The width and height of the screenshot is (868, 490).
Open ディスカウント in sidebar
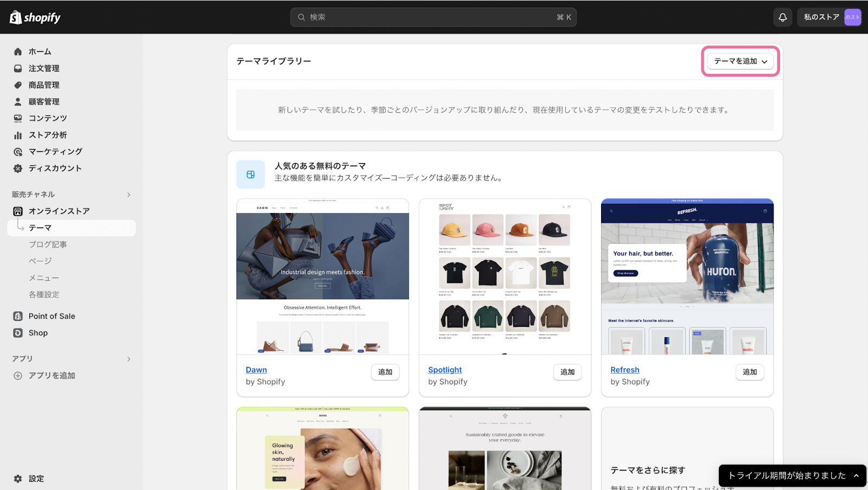tap(55, 169)
